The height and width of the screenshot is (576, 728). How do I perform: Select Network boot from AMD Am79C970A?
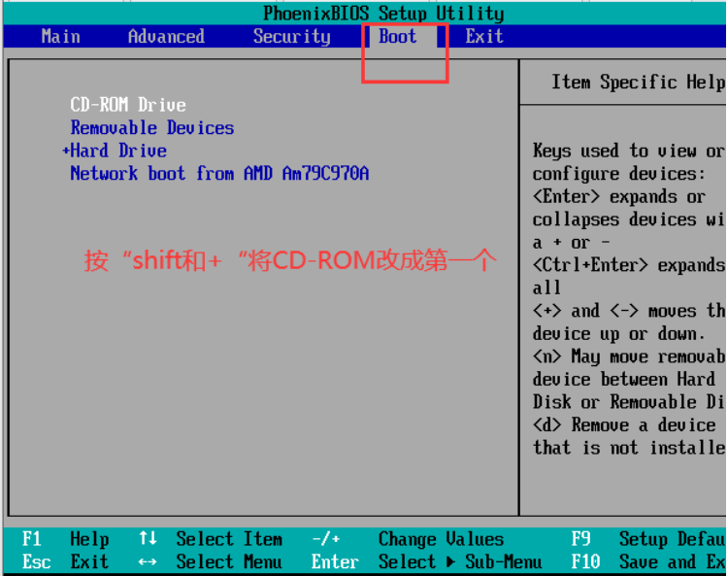click(x=219, y=173)
